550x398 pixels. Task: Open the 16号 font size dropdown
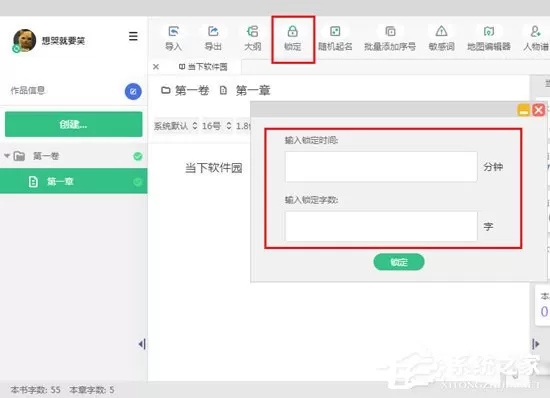217,126
